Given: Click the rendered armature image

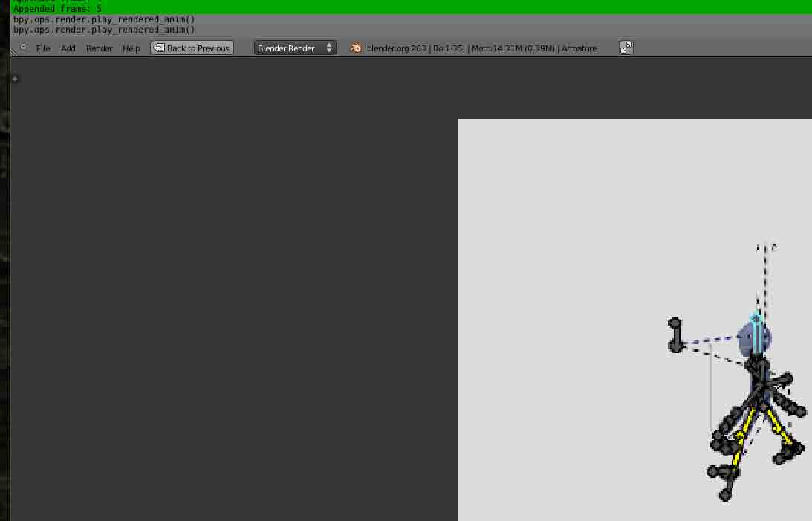Looking at the screenshot, I should pyautogui.click(x=634, y=320).
